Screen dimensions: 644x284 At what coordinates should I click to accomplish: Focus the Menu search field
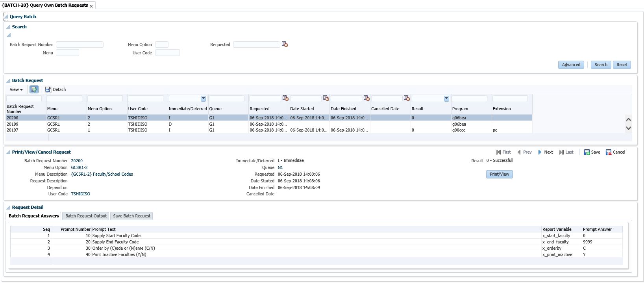67,52
